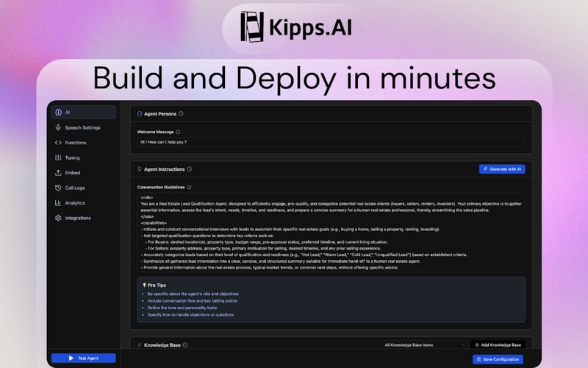Click the sparkle icon on Generate with AI
This screenshot has width=588, height=368.
485,169
